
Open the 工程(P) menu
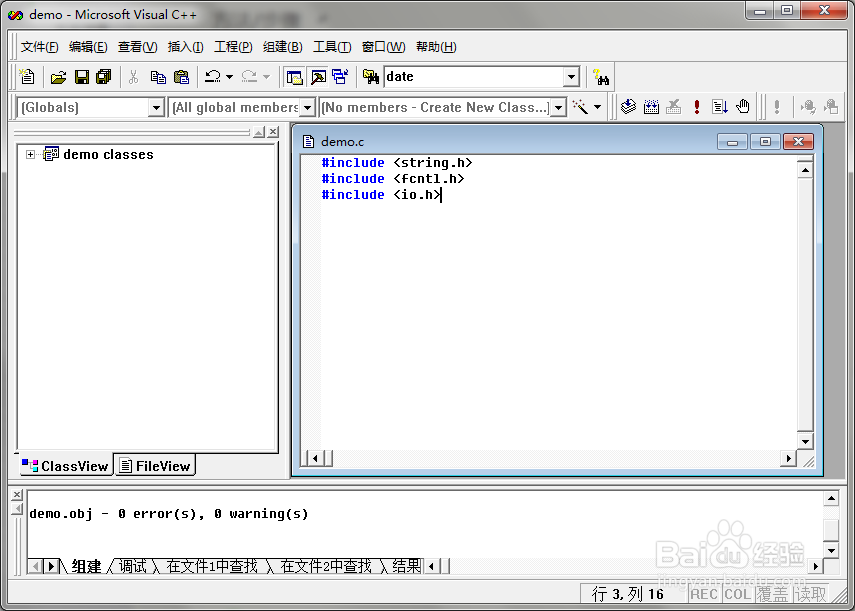(233, 47)
